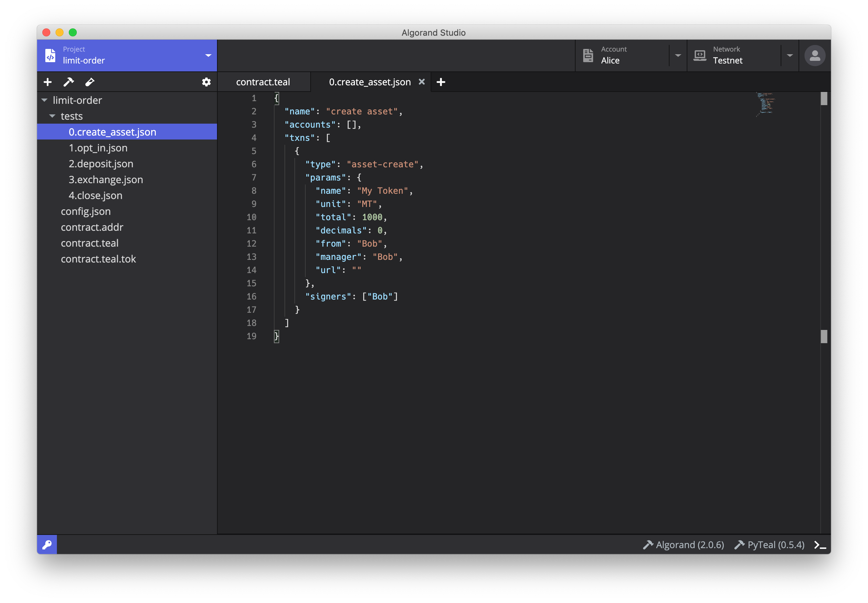868x603 pixels.
Task: Open 2.deposit.json in file tree
Action: pyautogui.click(x=101, y=164)
